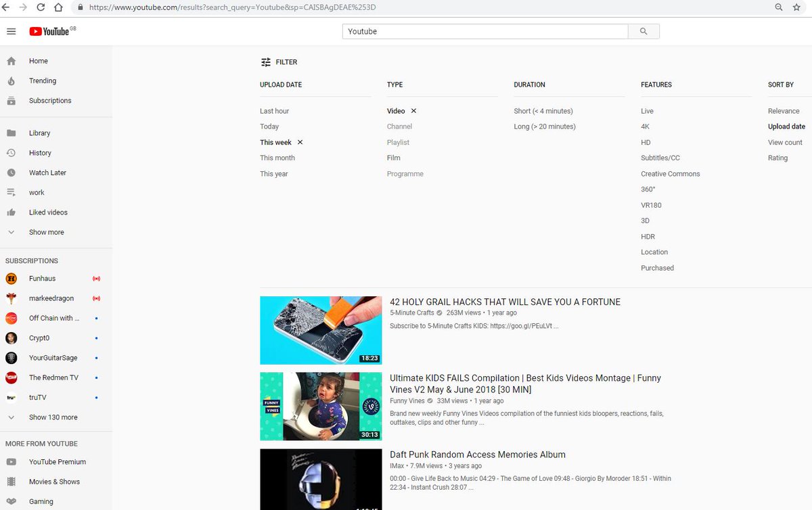Open 'Ultimate KIDS FAILS Compilation' video title
The image size is (812, 510).
(525, 384)
